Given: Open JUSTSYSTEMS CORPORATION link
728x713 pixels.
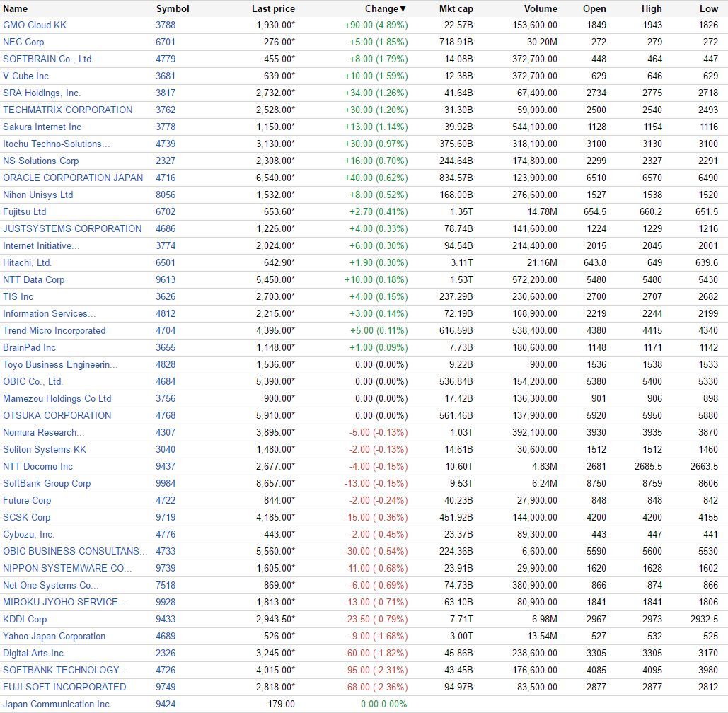Looking at the screenshot, I should click(x=72, y=229).
